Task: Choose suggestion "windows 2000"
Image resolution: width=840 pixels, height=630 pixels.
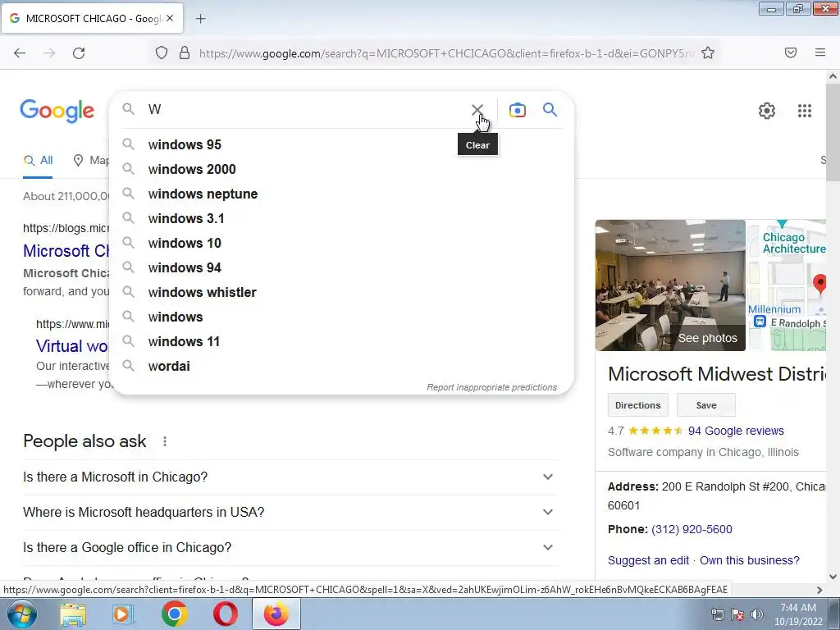Action: (x=342, y=169)
